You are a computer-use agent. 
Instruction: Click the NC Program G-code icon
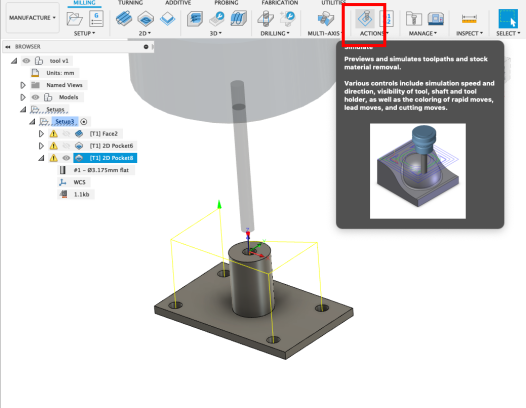tap(96, 19)
